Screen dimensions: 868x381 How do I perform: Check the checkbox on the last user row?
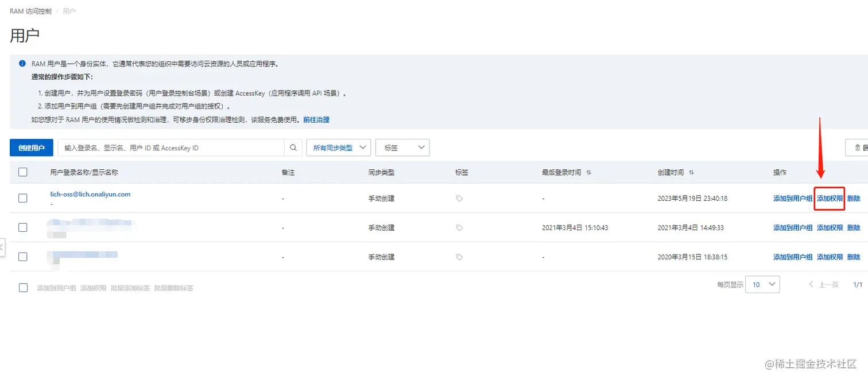point(23,256)
